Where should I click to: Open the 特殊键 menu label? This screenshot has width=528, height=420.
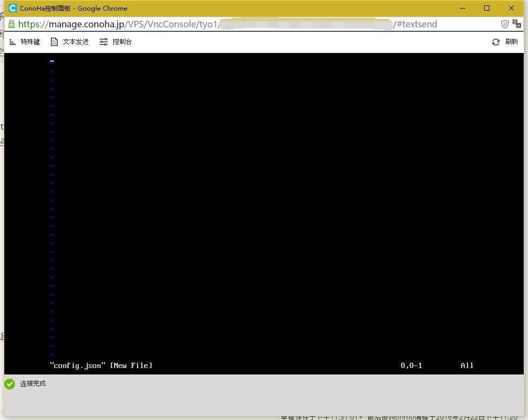pyautogui.click(x=30, y=42)
